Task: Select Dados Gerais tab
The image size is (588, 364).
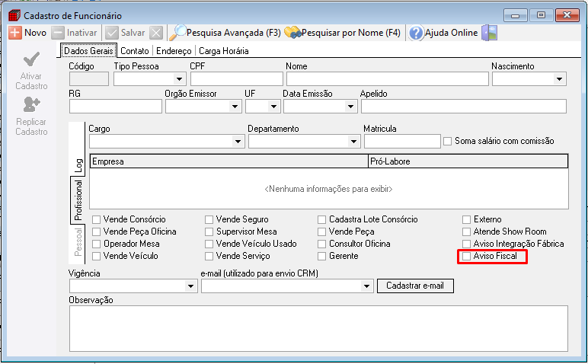Action: coord(88,50)
